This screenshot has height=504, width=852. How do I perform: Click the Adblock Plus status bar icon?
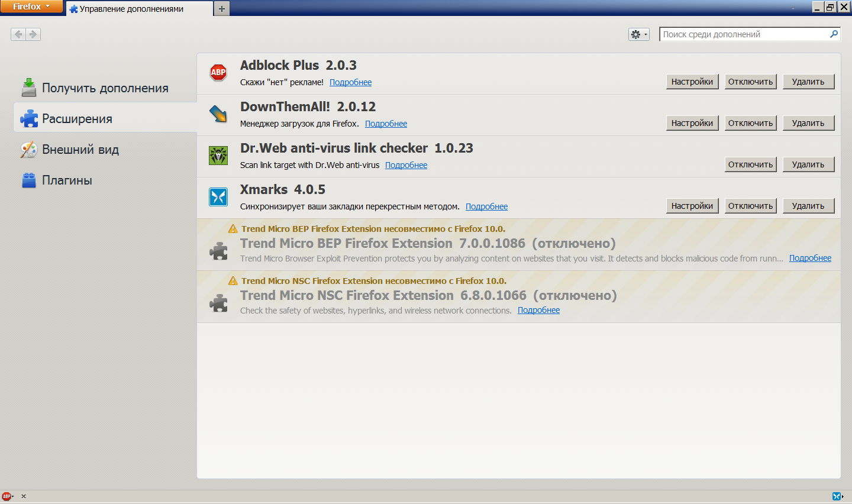(7, 496)
